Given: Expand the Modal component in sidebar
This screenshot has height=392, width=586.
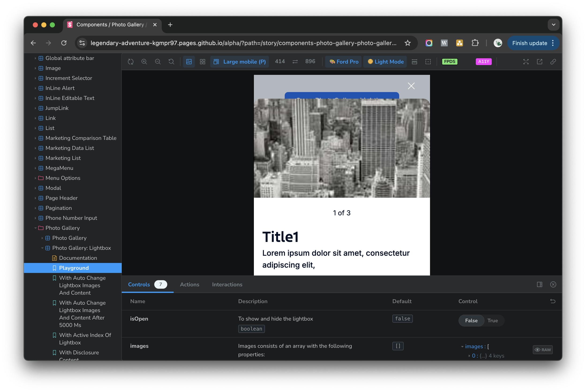Looking at the screenshot, I should click(x=53, y=188).
